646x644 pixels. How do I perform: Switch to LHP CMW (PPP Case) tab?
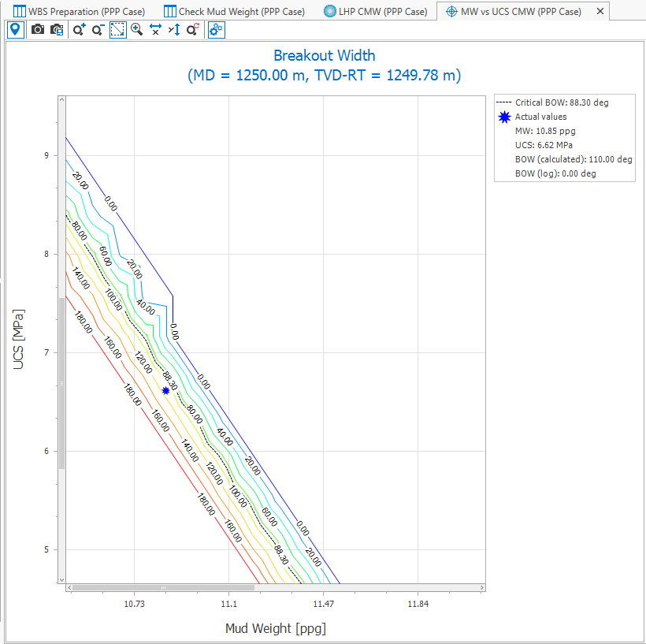[377, 11]
